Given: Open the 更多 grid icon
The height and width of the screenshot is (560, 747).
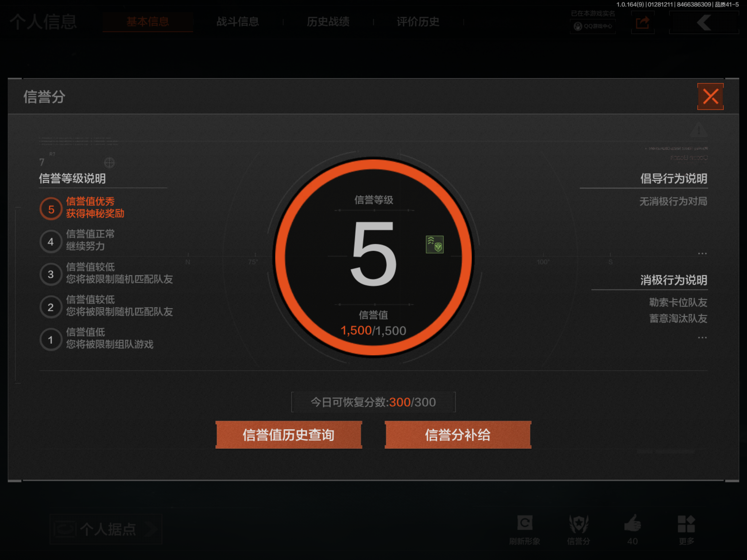Looking at the screenshot, I should click(x=686, y=524).
